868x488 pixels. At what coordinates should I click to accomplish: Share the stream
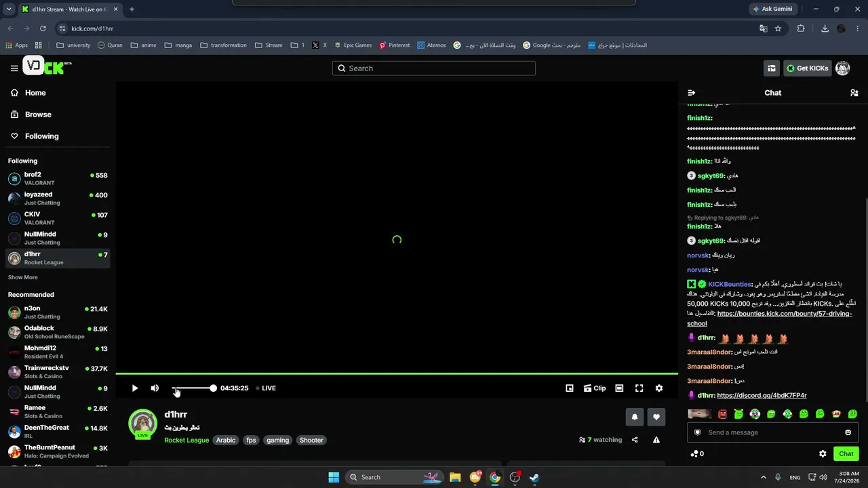point(635,440)
